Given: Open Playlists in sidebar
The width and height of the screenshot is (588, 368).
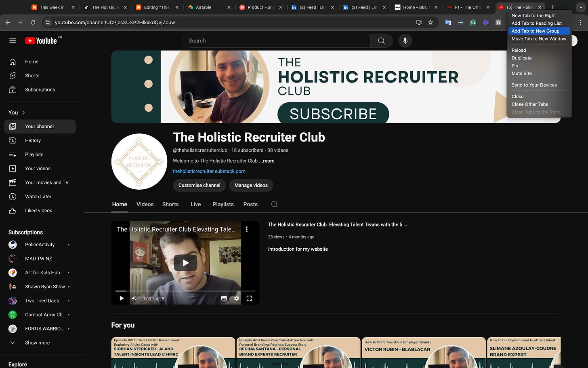Looking at the screenshot, I should (40, 154).
